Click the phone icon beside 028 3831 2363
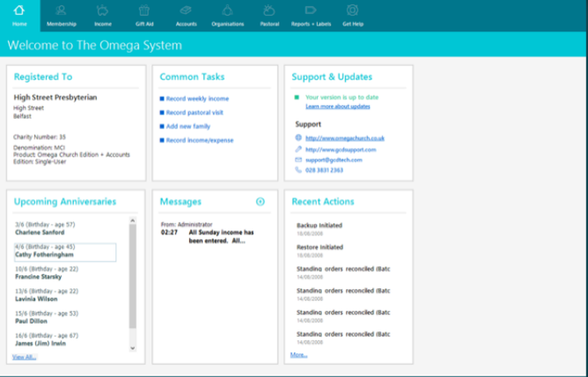The width and height of the screenshot is (588, 377). [298, 170]
